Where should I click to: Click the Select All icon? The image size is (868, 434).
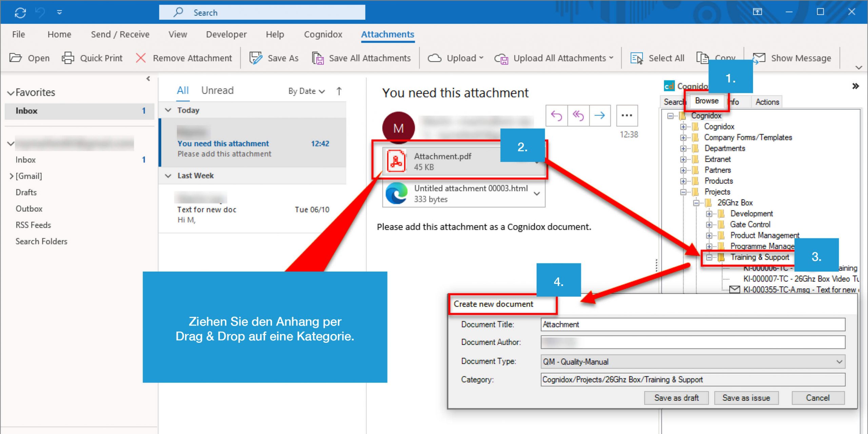tap(637, 58)
